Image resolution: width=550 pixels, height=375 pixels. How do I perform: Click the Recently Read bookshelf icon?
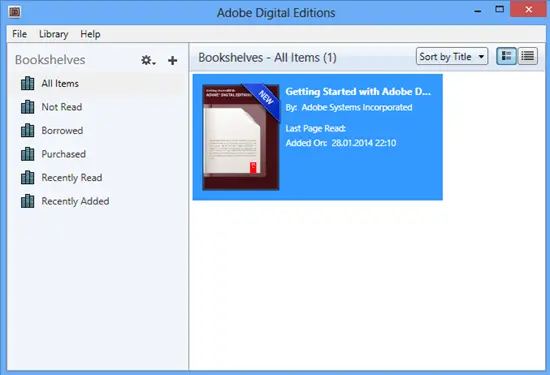tap(28, 178)
